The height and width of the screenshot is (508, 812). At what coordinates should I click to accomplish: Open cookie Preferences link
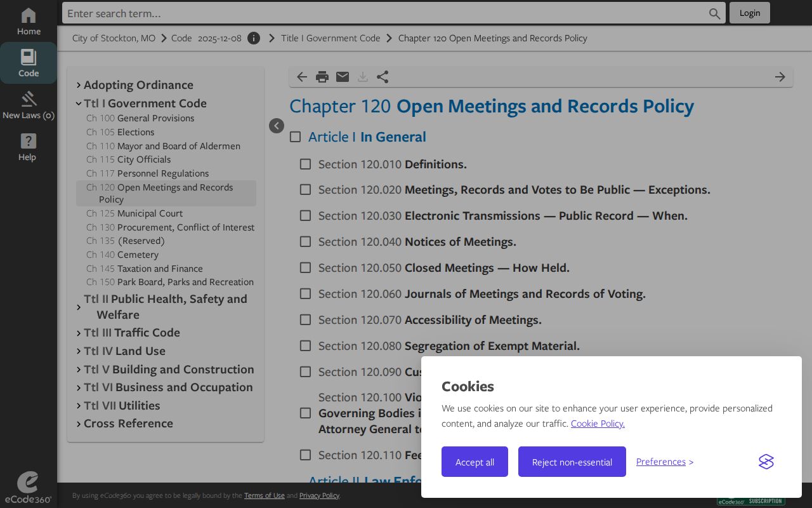coord(661,462)
